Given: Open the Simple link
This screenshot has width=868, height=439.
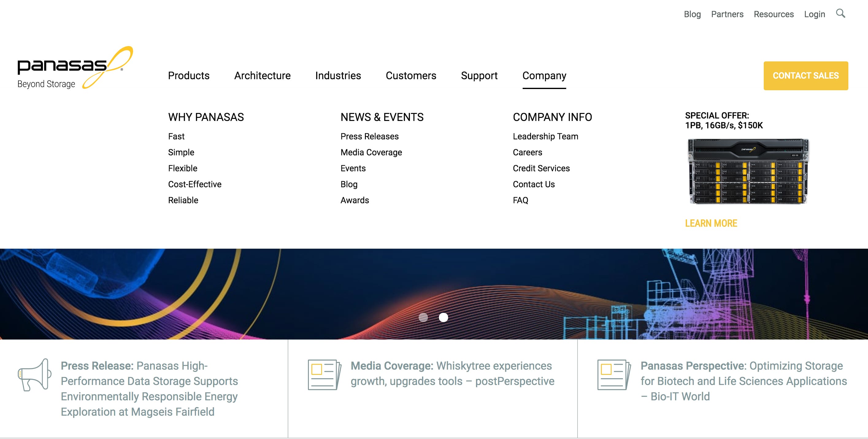Looking at the screenshot, I should point(181,152).
